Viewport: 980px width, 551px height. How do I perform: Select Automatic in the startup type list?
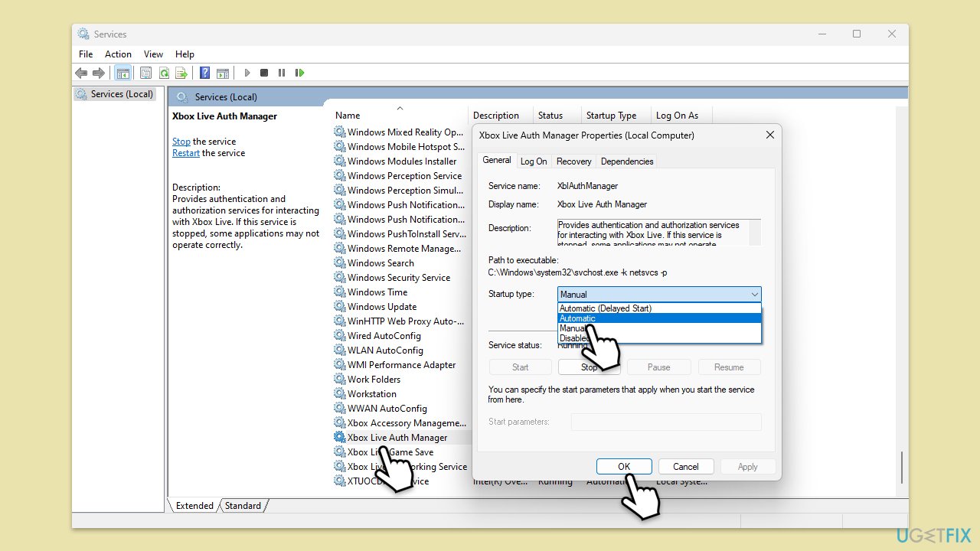pos(578,318)
